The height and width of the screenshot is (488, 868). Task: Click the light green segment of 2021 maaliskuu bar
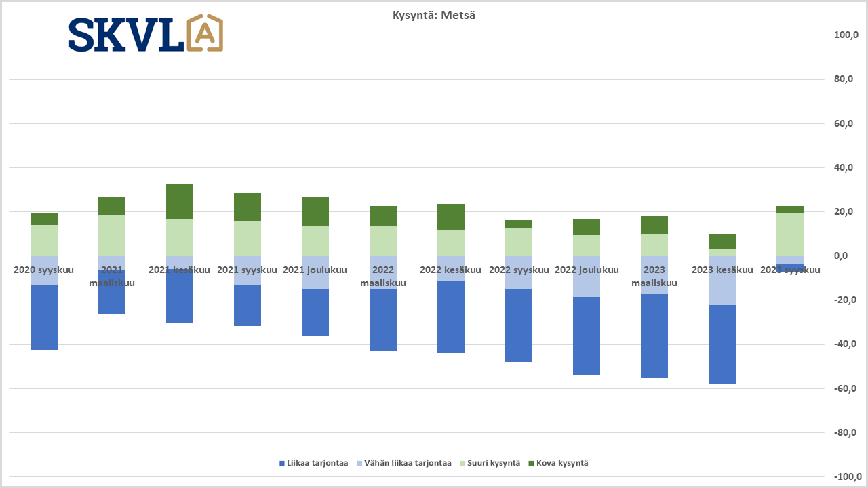coord(112,235)
